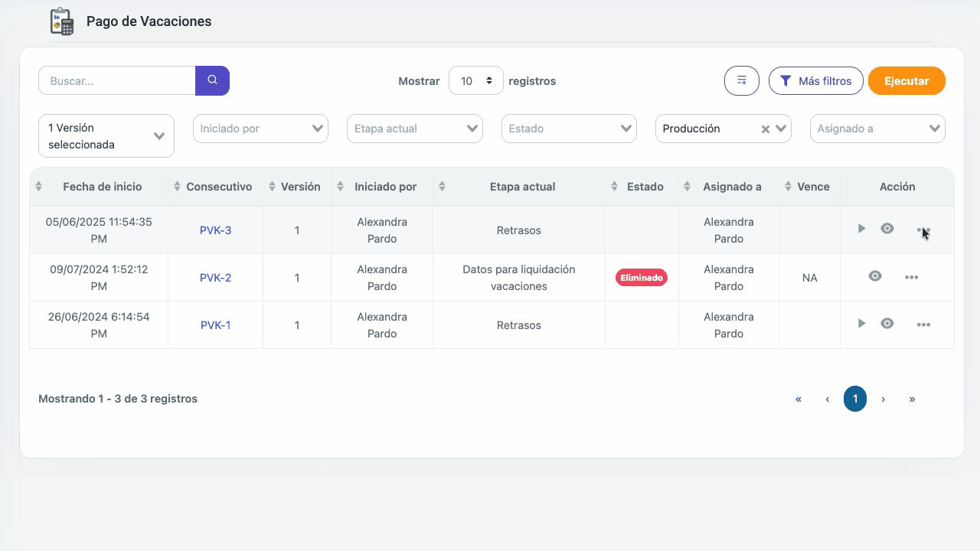View the PVK-2 record eye icon
The width and height of the screenshot is (980, 551).
pyautogui.click(x=874, y=276)
